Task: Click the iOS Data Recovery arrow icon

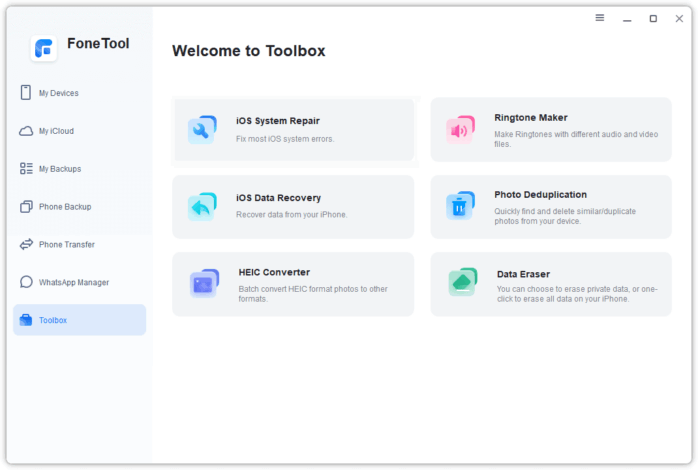Action: pyautogui.click(x=202, y=207)
